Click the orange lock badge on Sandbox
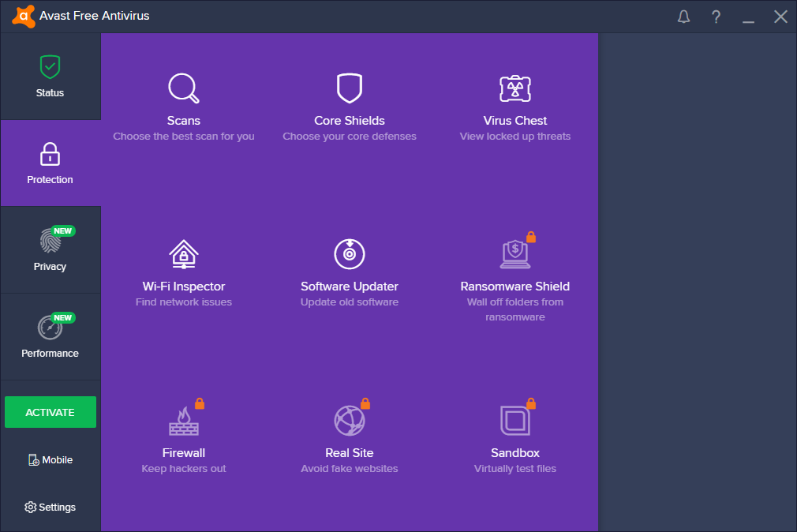This screenshot has width=797, height=532. point(531,403)
